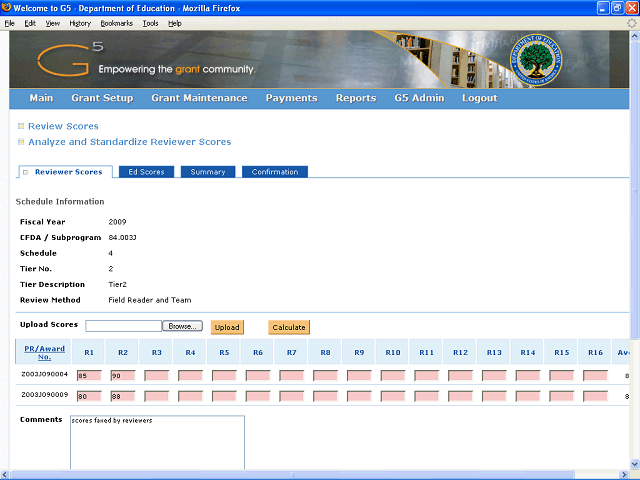Click the horizontal scrollbar left arrow
This screenshot has height=480, width=640.
point(5,475)
